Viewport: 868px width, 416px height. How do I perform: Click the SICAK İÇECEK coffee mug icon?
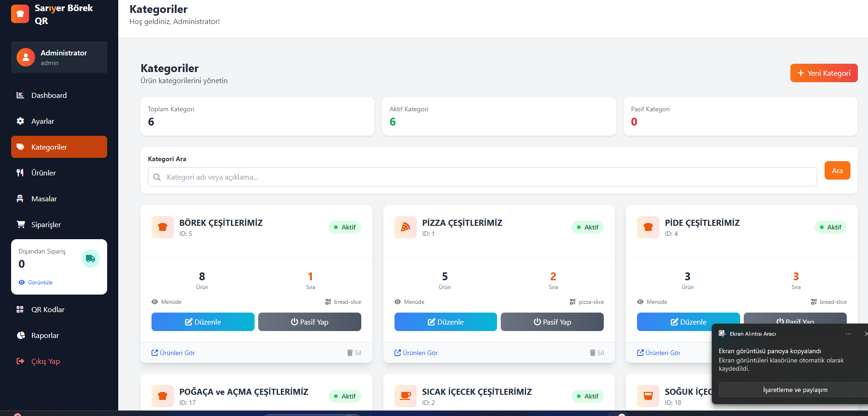[405, 396]
